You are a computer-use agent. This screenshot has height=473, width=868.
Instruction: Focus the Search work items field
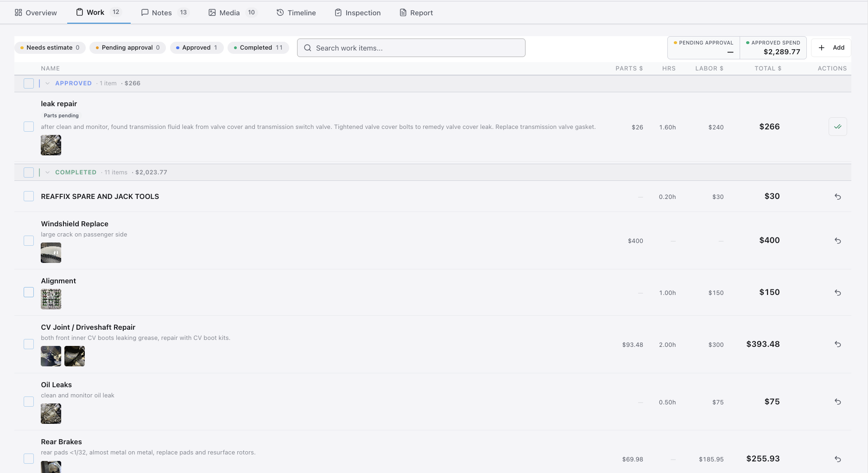[x=411, y=48]
